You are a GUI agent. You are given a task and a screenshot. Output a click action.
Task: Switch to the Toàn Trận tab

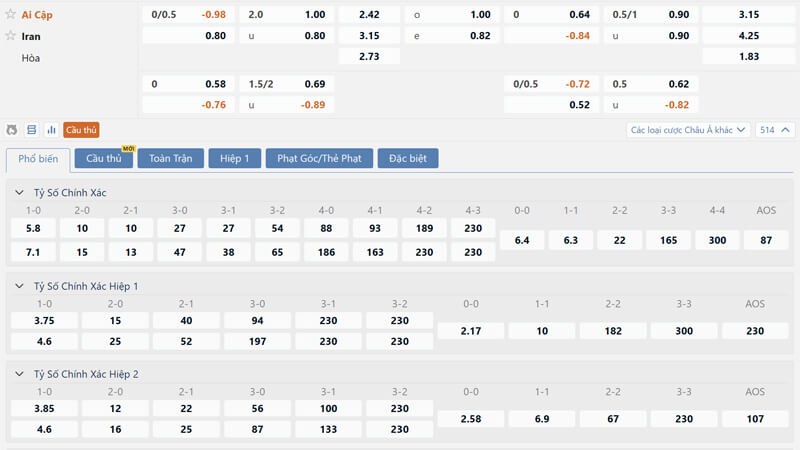(171, 159)
